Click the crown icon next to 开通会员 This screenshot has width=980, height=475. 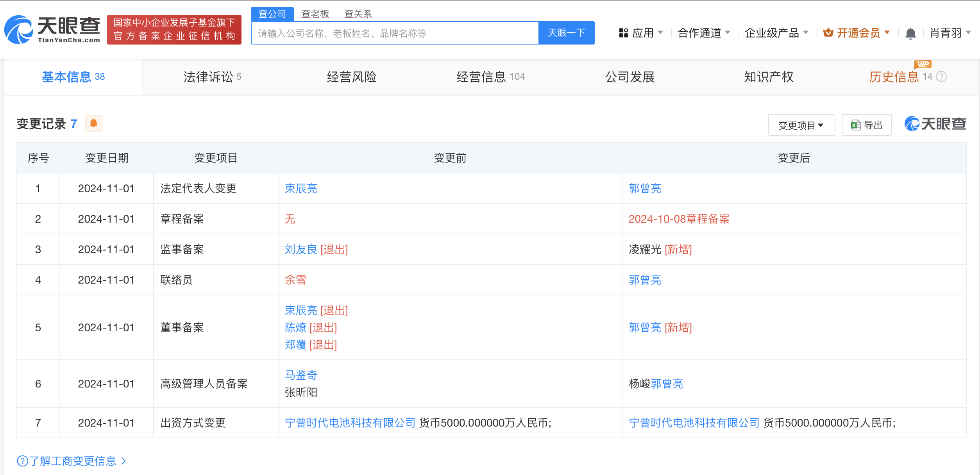[828, 32]
